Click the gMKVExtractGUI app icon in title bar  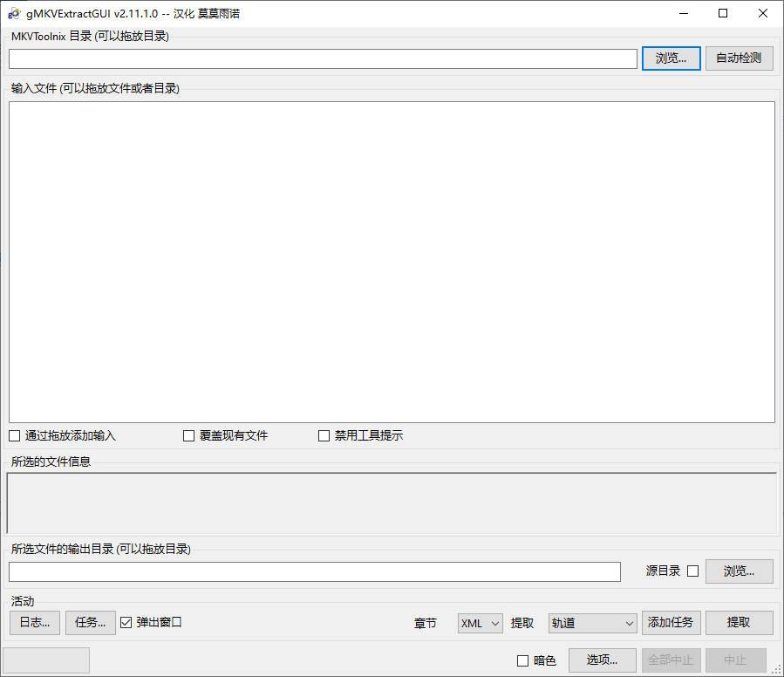14,13
